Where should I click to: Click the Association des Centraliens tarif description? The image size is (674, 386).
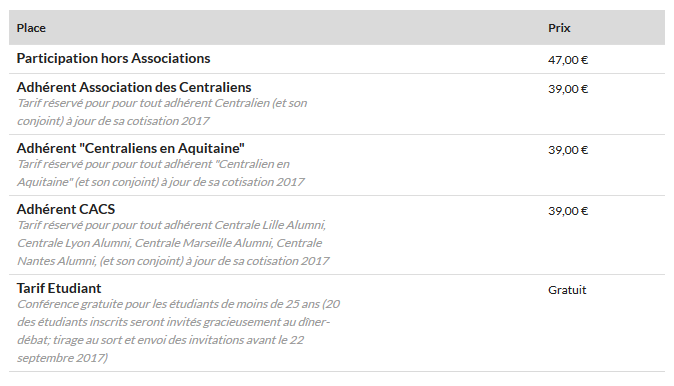(x=162, y=112)
